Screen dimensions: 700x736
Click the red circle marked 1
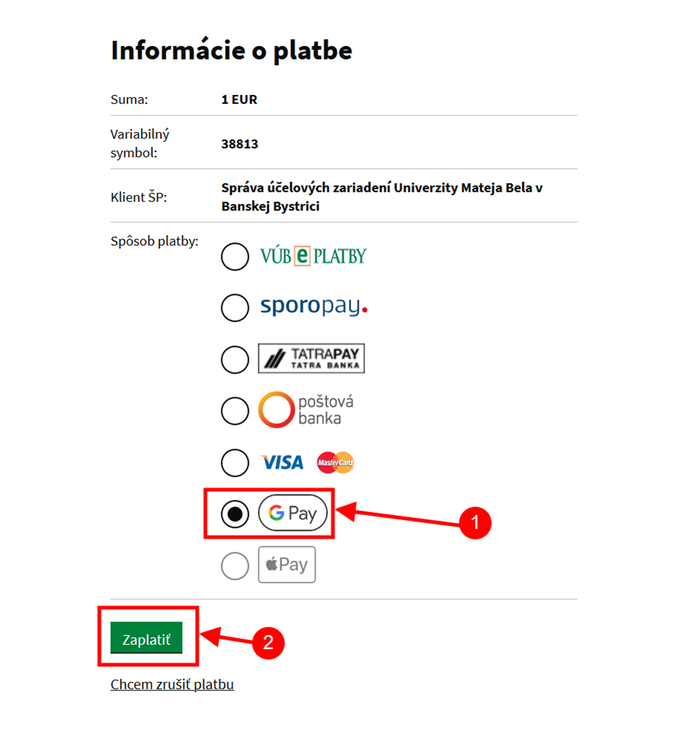pyautogui.click(x=475, y=523)
